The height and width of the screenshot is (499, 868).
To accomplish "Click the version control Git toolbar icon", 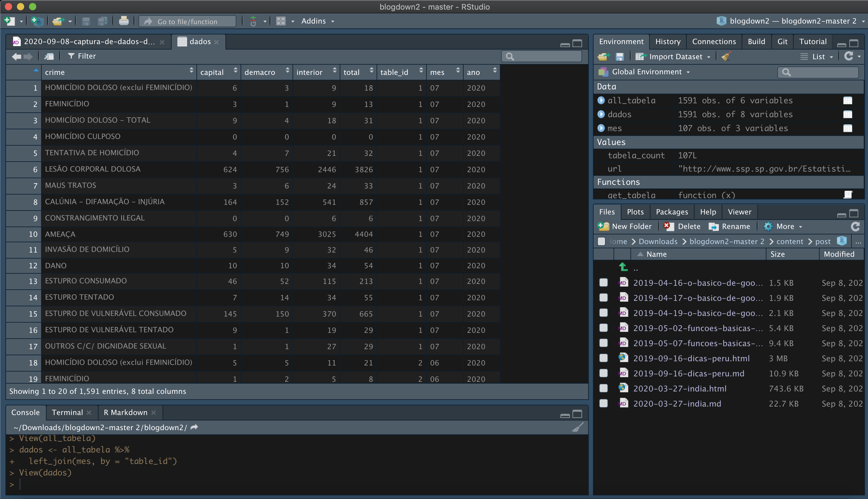I will pos(253,21).
